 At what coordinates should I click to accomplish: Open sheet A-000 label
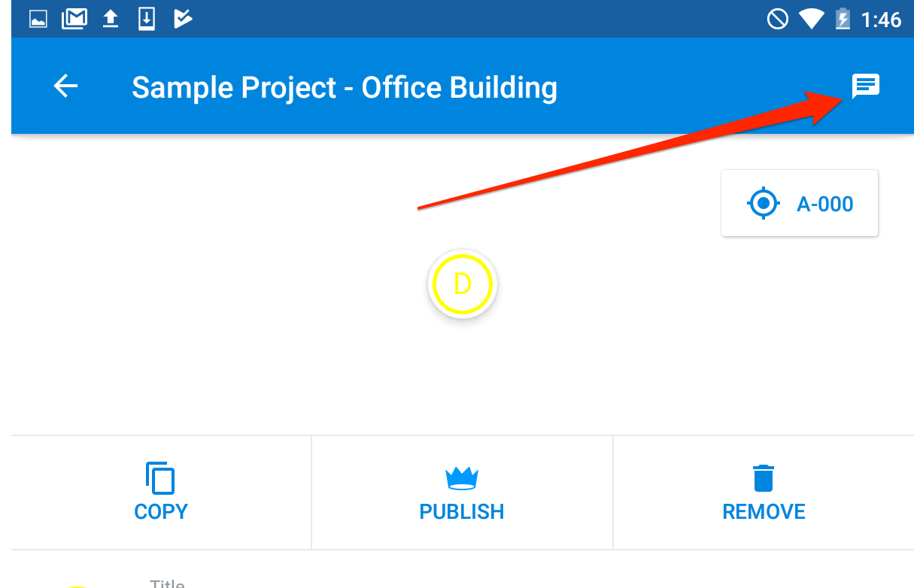pyautogui.click(x=824, y=204)
